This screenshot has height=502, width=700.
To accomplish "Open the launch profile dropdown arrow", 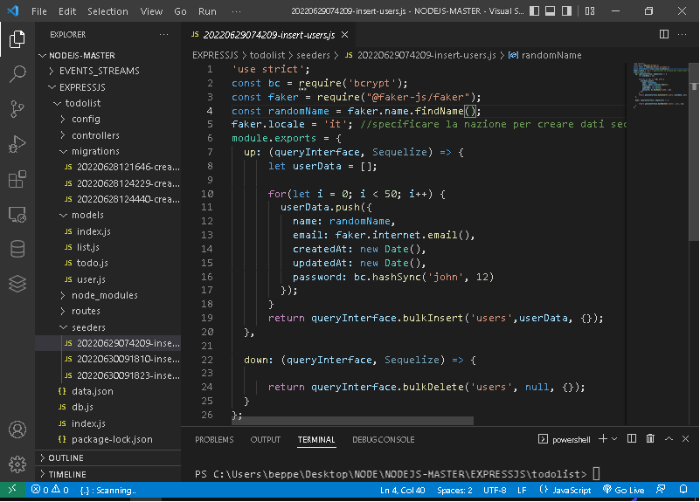I will click(615, 439).
